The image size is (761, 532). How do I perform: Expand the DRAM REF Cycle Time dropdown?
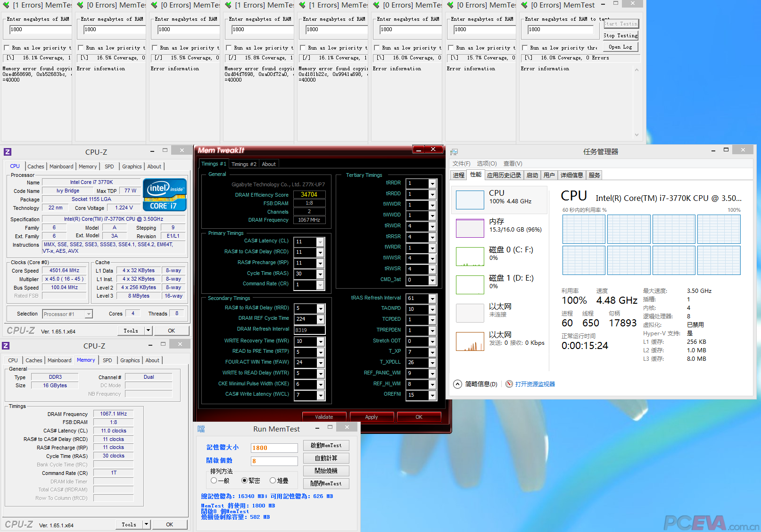pyautogui.click(x=321, y=319)
